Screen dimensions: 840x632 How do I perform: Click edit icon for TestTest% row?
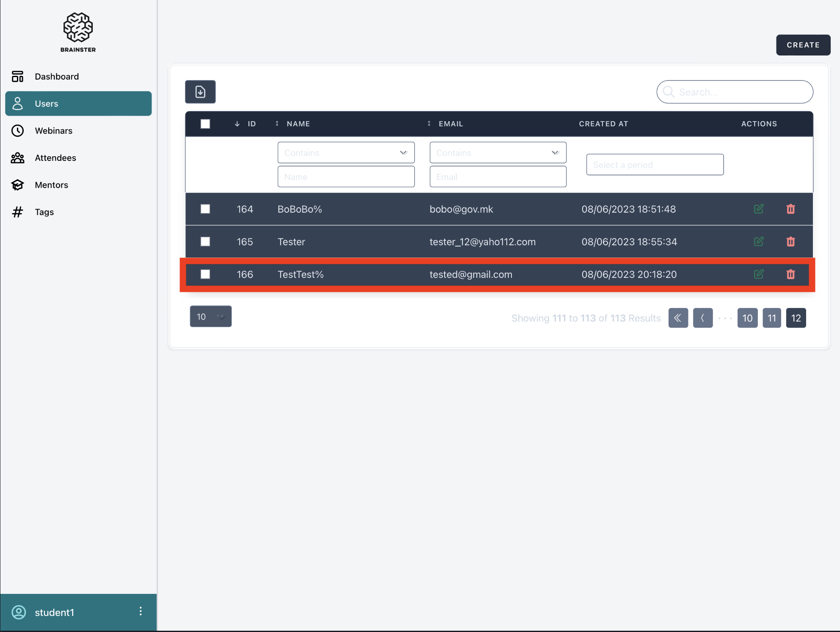(758, 274)
